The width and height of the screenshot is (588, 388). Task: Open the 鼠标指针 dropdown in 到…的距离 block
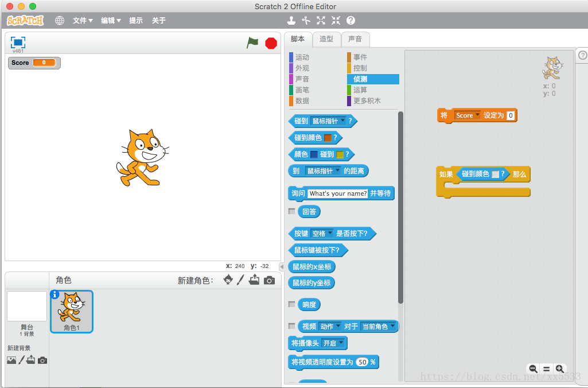pyautogui.click(x=323, y=171)
